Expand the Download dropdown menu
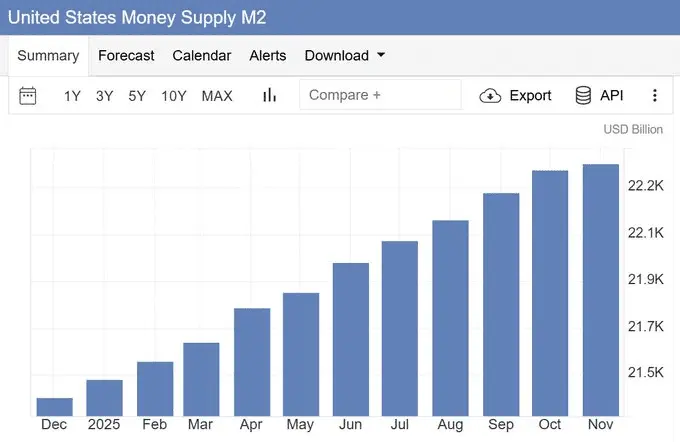680x442 pixels. [x=345, y=56]
